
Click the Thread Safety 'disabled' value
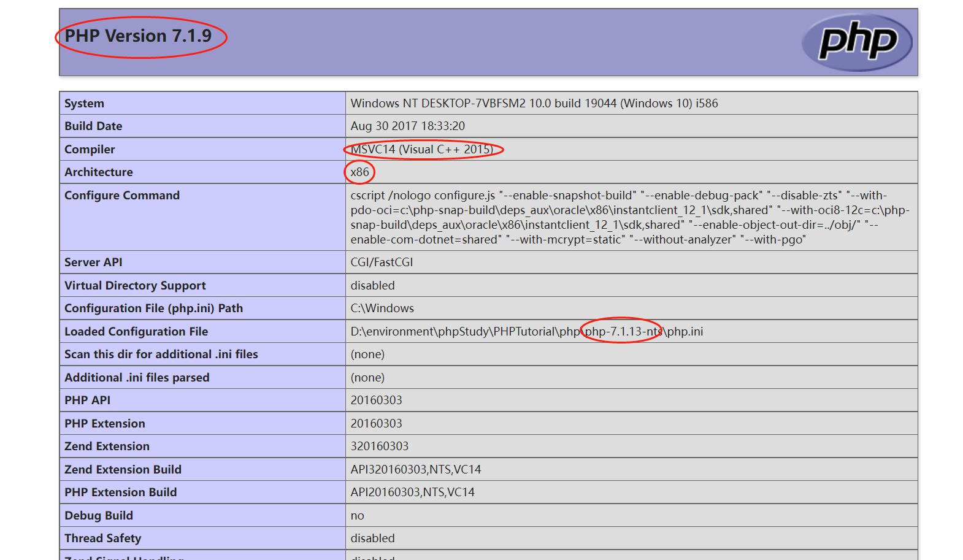[x=373, y=539]
